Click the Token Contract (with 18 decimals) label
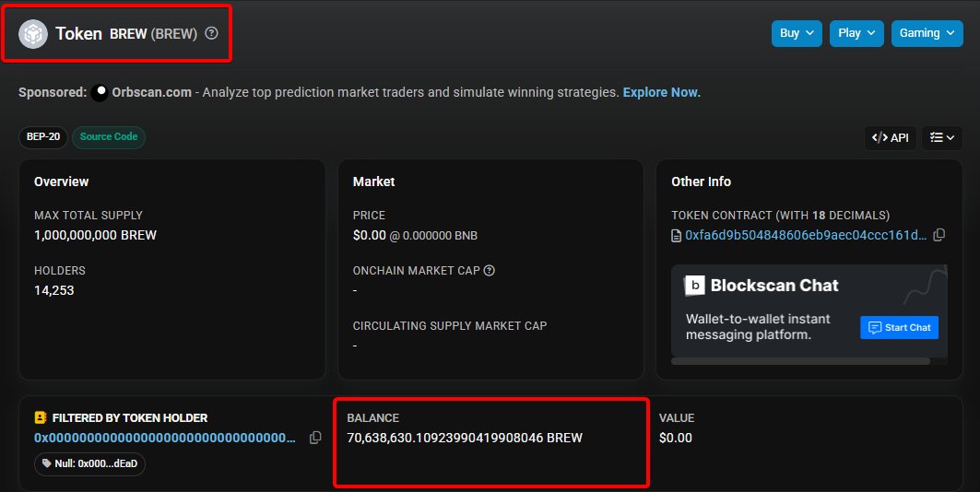Screen dimensions: 980x492 click(x=781, y=216)
